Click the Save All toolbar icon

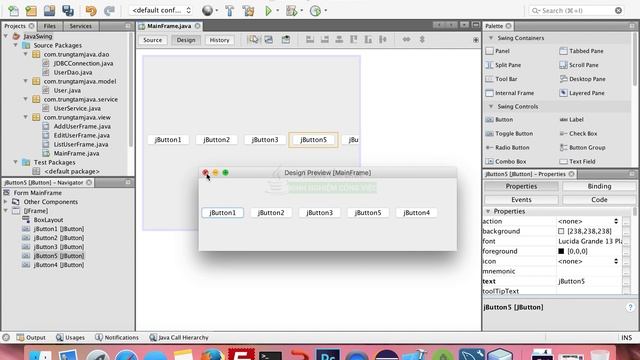point(68,11)
